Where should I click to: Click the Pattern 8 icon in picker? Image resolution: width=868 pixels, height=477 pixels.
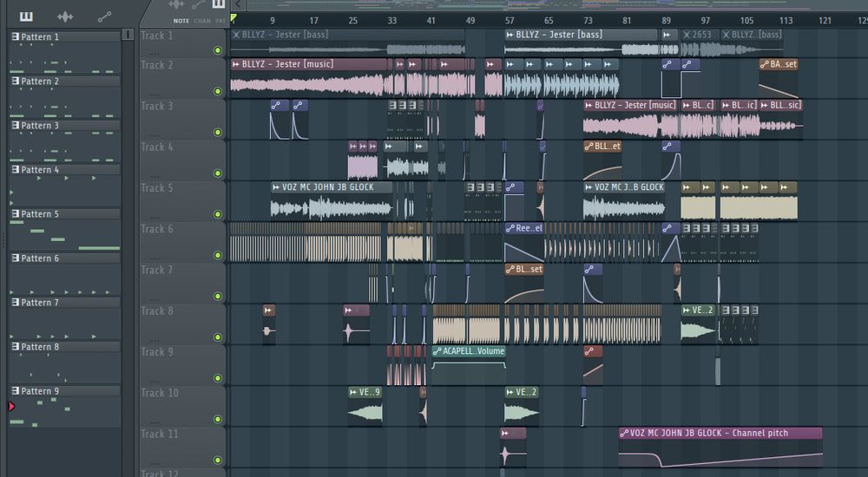tap(16, 346)
